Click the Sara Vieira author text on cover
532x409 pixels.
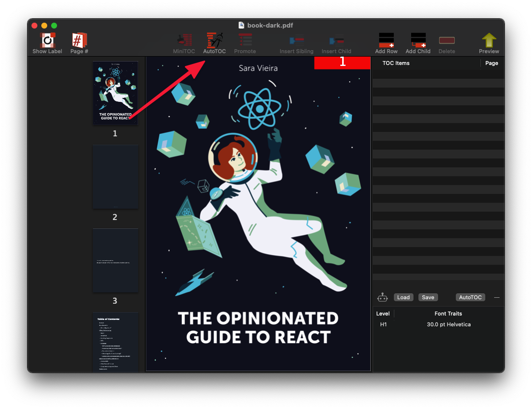(258, 68)
